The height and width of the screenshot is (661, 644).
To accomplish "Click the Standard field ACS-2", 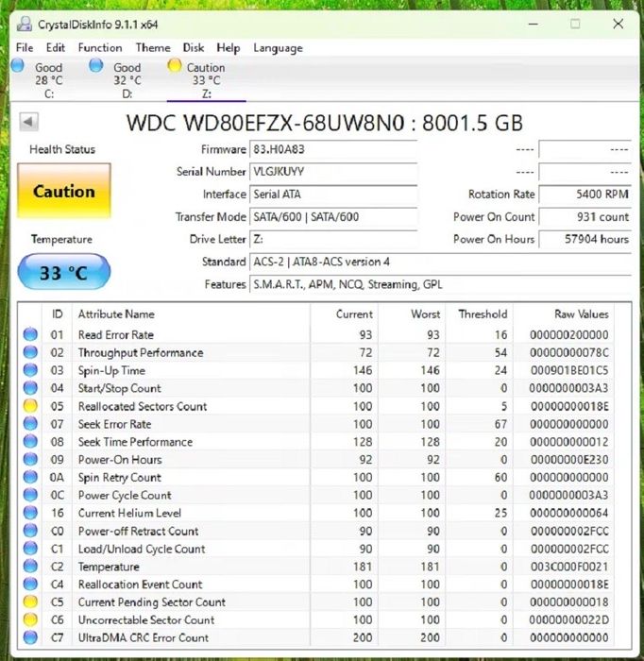I will 440,262.
